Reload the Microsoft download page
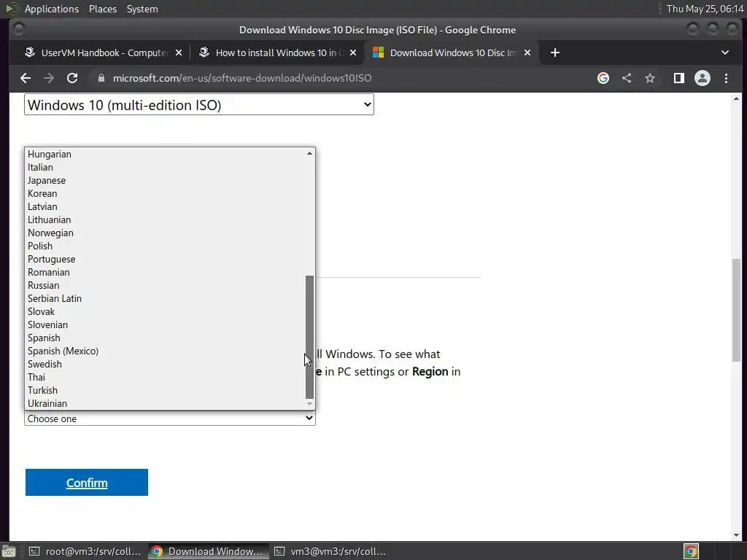 tap(72, 78)
